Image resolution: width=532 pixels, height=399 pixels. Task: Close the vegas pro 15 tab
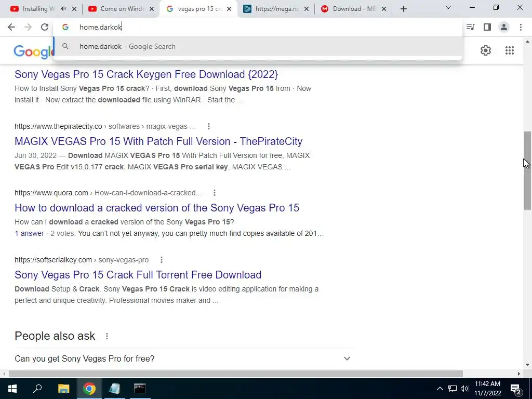[x=229, y=9]
